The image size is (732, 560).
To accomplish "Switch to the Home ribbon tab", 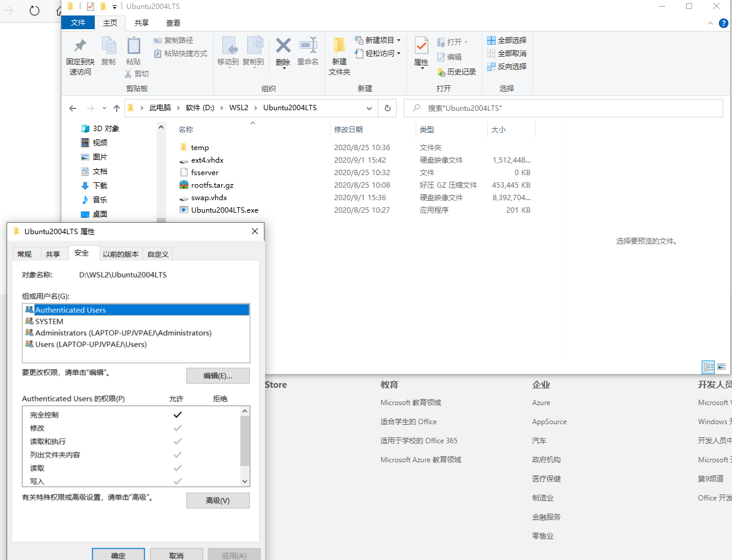I will click(110, 23).
